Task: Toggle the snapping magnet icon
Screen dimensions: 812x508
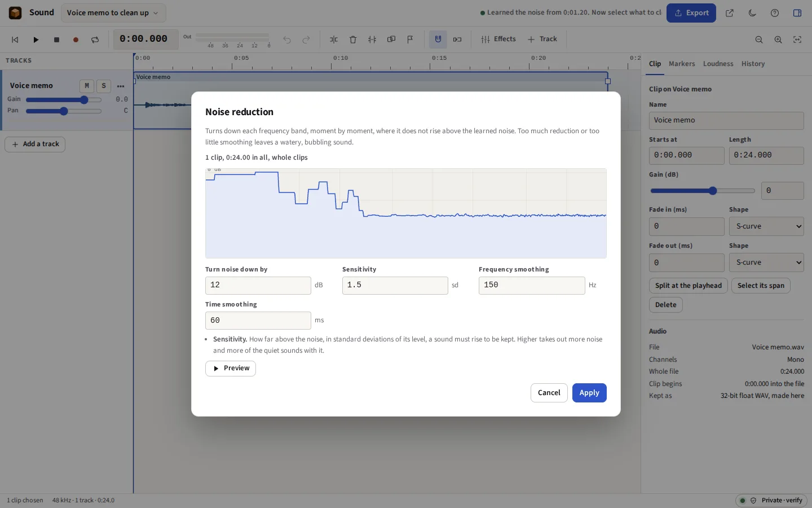Action: 438,40
